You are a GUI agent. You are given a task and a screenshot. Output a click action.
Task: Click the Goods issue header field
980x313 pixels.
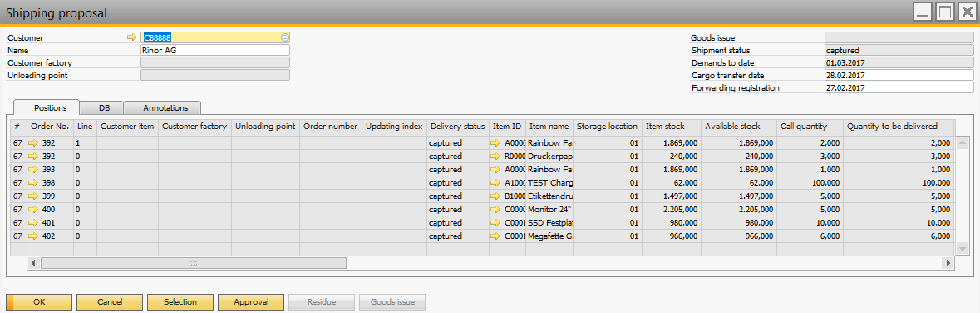pyautogui.click(x=899, y=37)
